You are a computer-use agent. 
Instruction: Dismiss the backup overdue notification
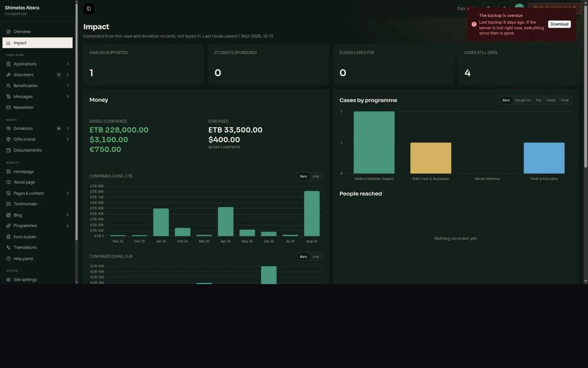pos(468,8)
